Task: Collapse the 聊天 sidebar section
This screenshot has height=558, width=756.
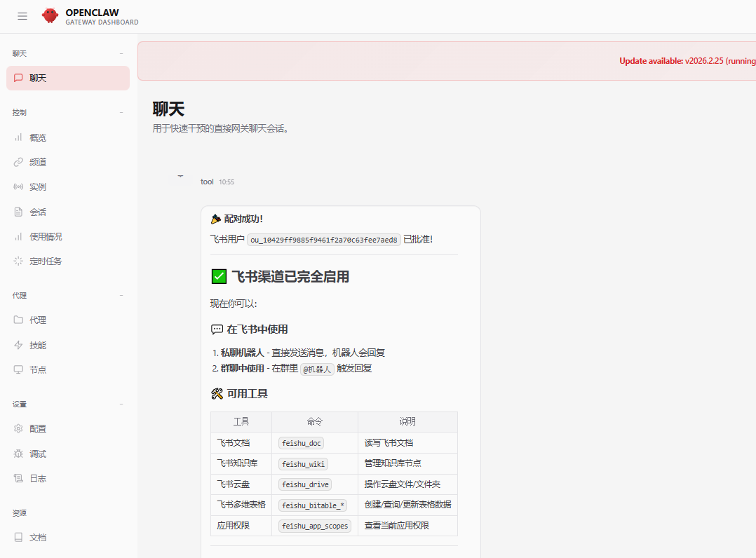Action: coord(121,53)
